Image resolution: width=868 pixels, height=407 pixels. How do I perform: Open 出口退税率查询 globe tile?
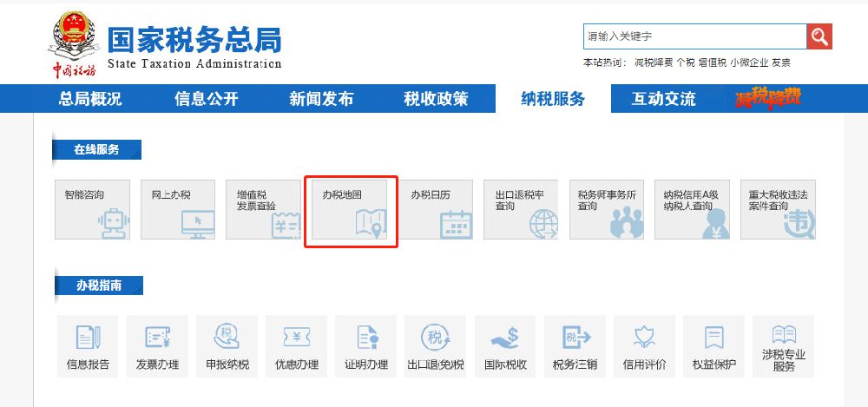point(521,209)
